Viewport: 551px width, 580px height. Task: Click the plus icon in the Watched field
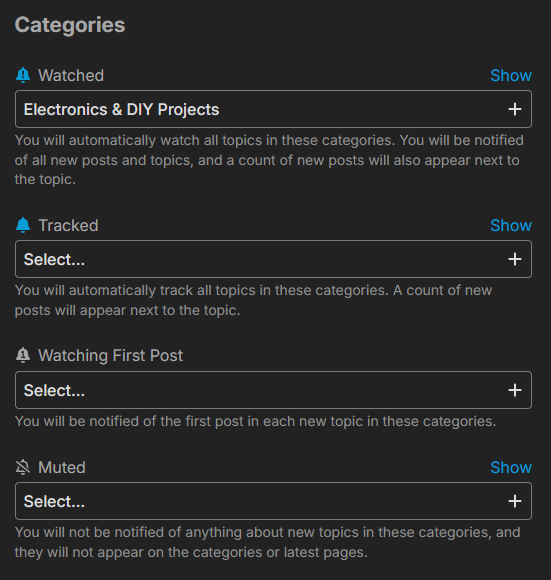click(x=515, y=109)
